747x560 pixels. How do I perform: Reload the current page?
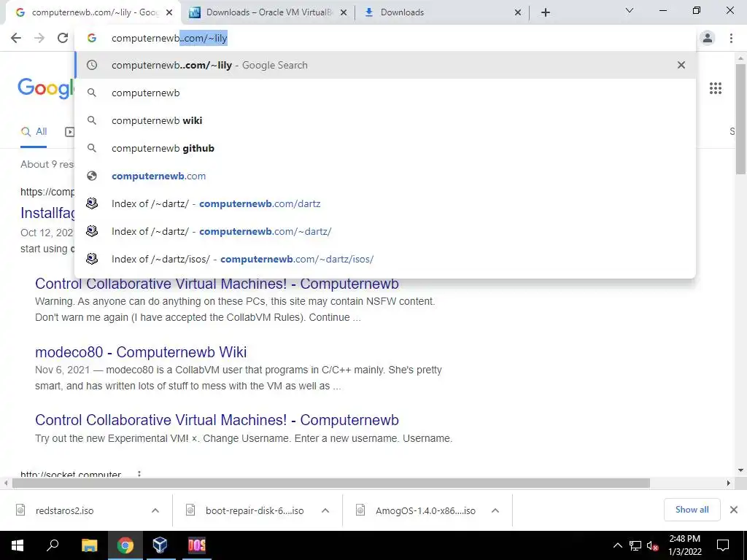click(63, 38)
